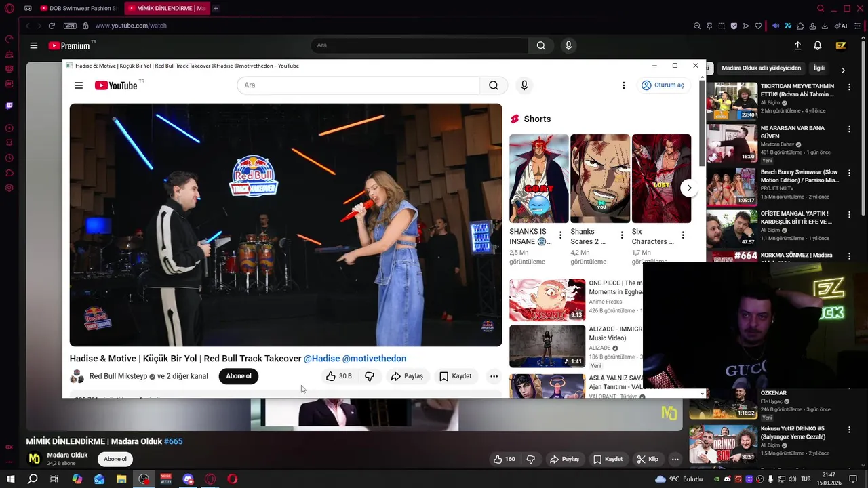
Task: Focus the Ara search field in popup window
Action: coord(358,85)
